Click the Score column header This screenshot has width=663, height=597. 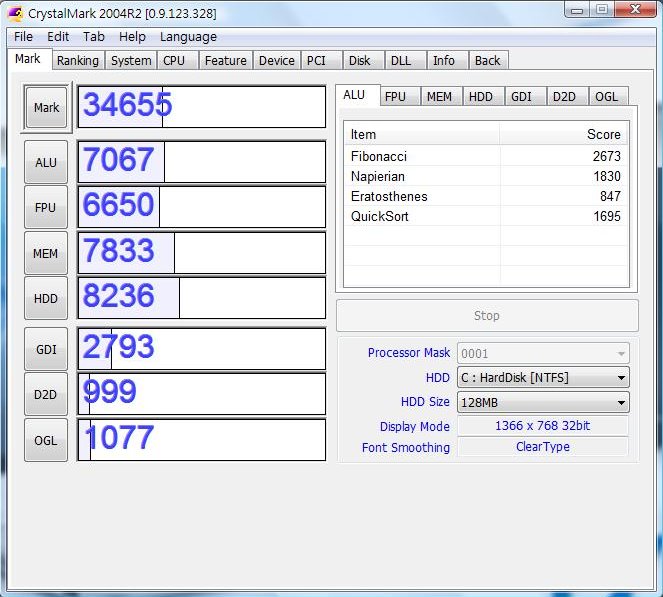pos(564,134)
